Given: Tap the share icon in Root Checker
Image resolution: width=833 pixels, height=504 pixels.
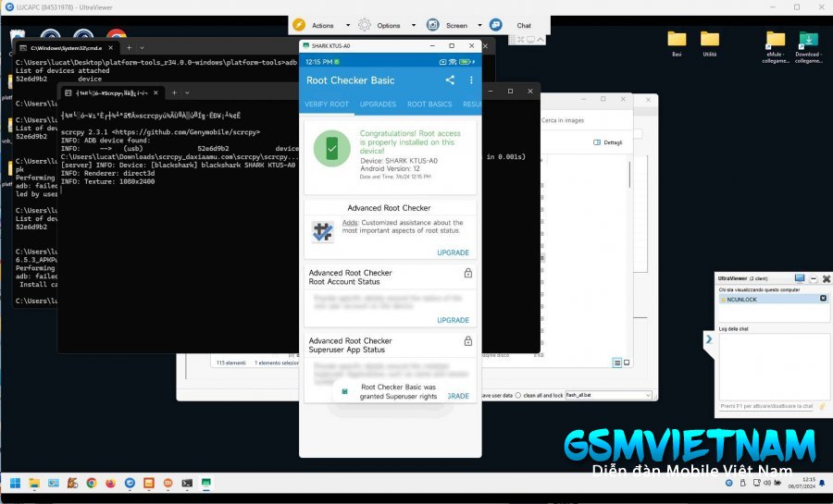Looking at the screenshot, I should 450,80.
